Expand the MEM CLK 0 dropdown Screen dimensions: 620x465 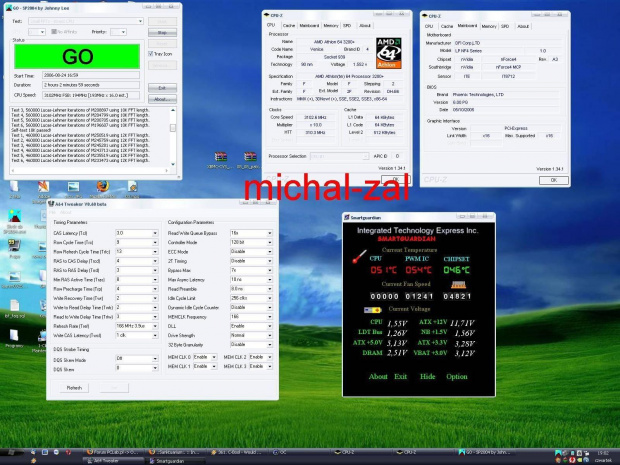point(213,356)
